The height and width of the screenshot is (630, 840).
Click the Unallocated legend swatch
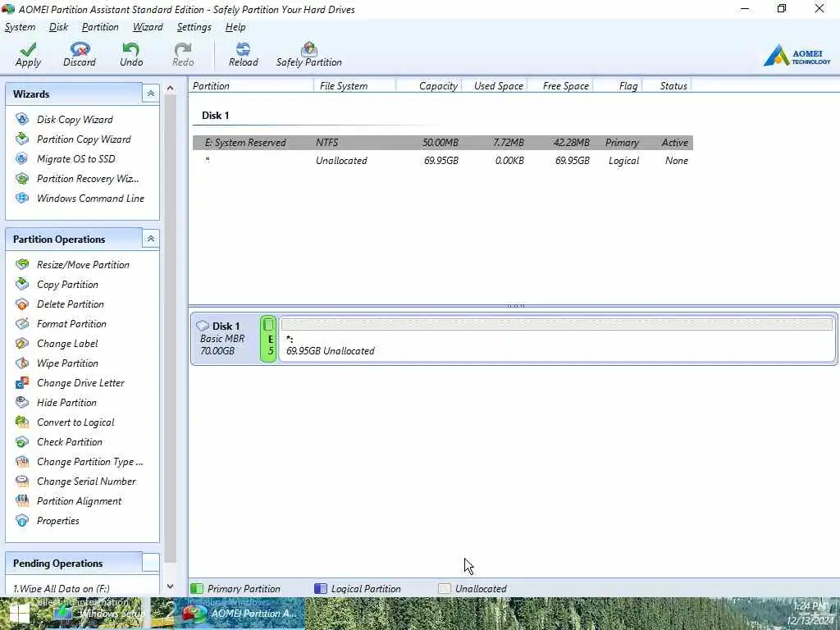coord(444,588)
